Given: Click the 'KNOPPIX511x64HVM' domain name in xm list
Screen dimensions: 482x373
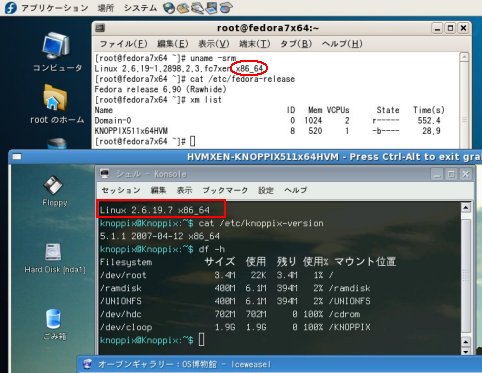Looking at the screenshot, I should 131,131.
